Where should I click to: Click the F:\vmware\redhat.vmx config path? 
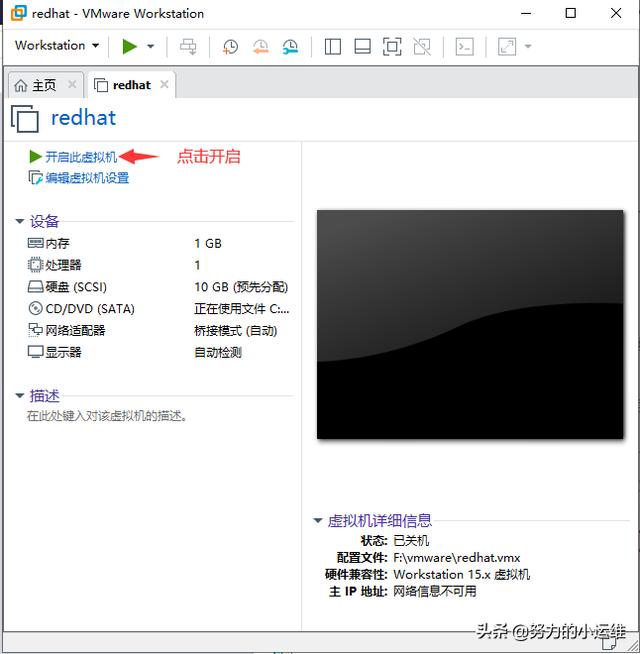point(456,558)
